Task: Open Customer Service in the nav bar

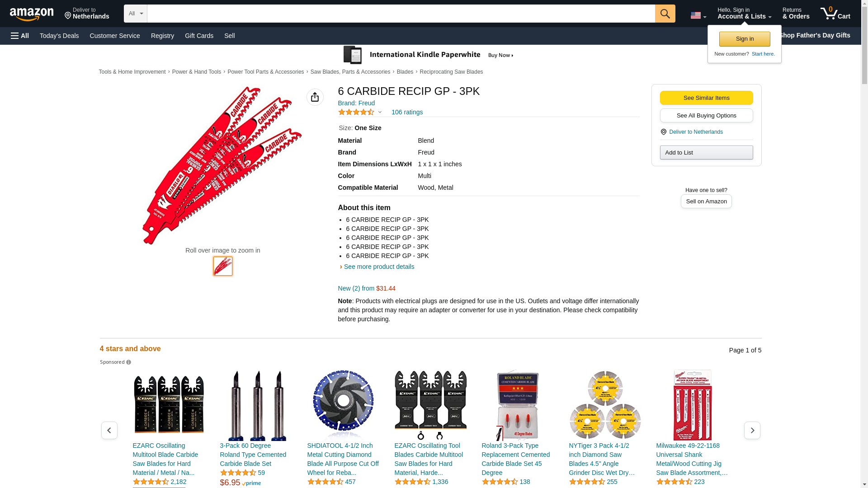Action: pyautogui.click(x=115, y=36)
